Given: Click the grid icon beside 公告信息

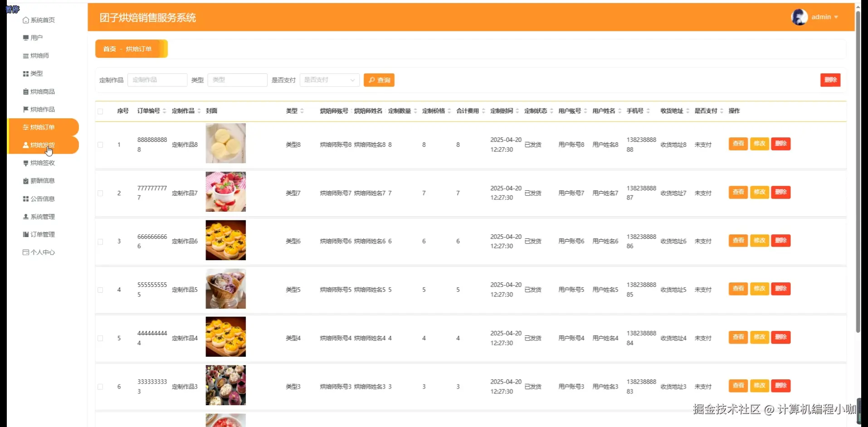Looking at the screenshot, I should coord(26,199).
